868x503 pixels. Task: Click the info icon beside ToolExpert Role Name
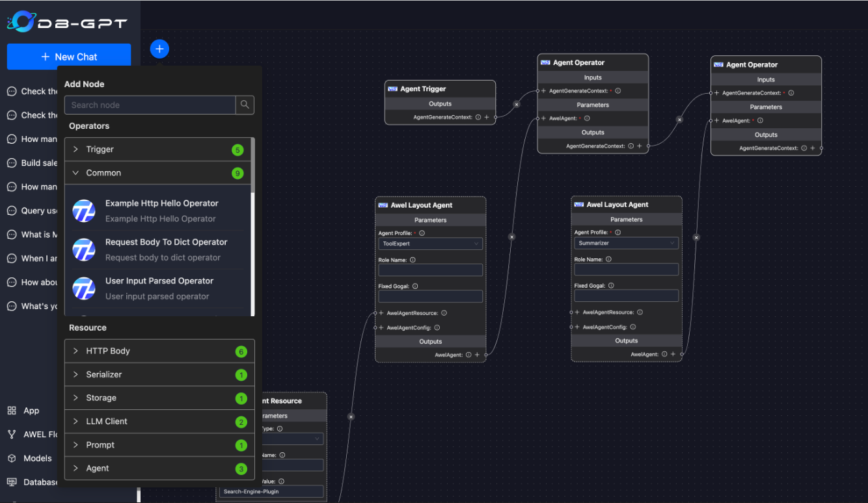click(413, 260)
